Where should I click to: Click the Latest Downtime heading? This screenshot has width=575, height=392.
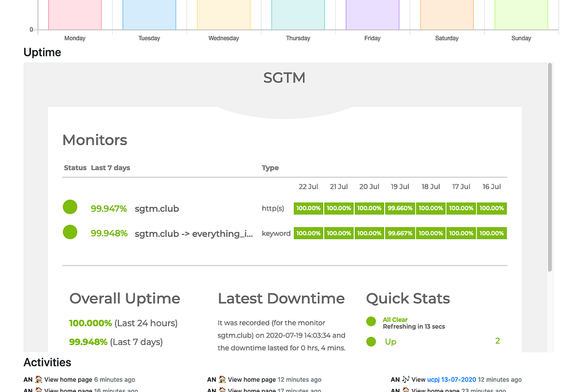coord(281,298)
